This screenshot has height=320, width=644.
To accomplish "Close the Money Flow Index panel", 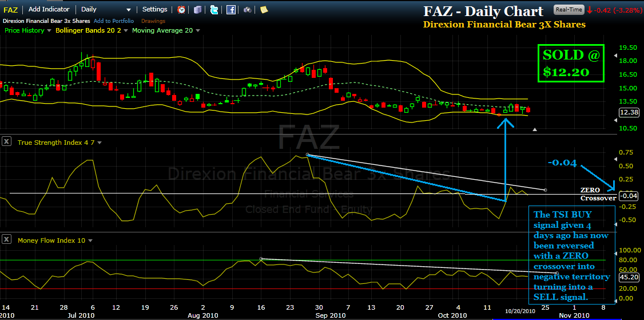I will [x=6, y=240].
